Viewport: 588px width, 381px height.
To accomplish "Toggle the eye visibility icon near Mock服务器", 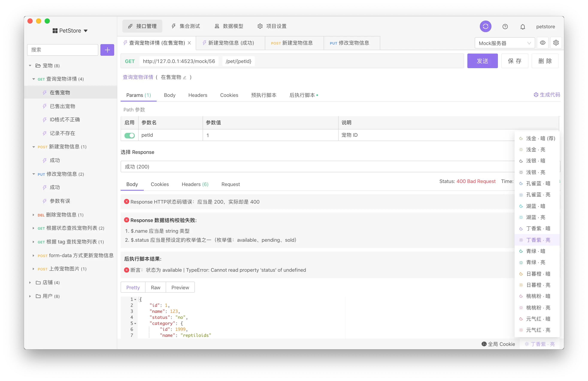I will click(543, 42).
